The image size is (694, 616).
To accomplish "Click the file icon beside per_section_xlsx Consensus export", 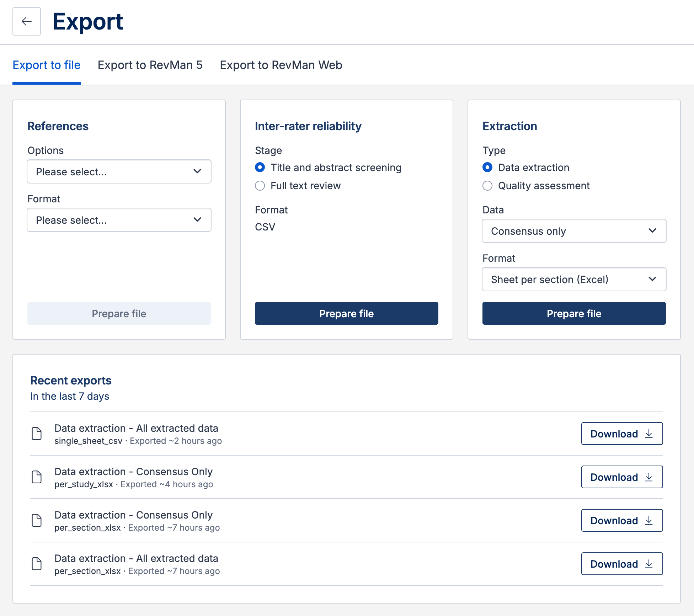I will coord(37,521).
